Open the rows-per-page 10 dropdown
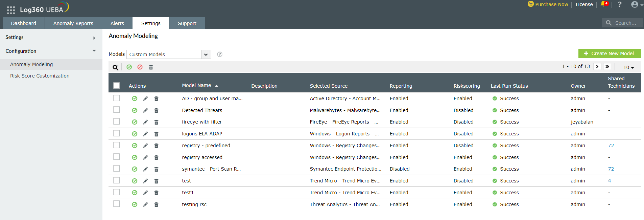The height and width of the screenshot is (220, 644). (628, 67)
